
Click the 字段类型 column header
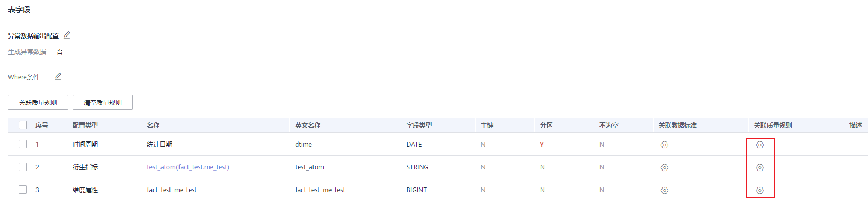tap(419, 126)
